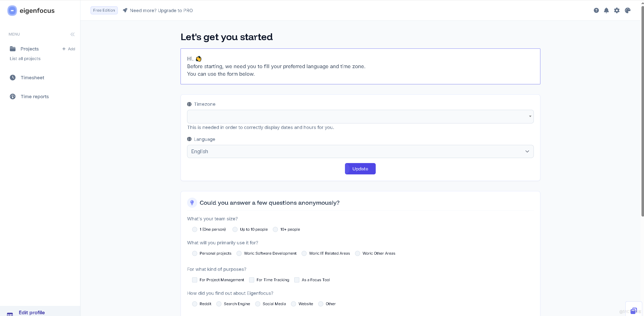Viewport: 644px width, 316px height.
Task: Open Time reports from sidebar menu
Action: pos(35,96)
